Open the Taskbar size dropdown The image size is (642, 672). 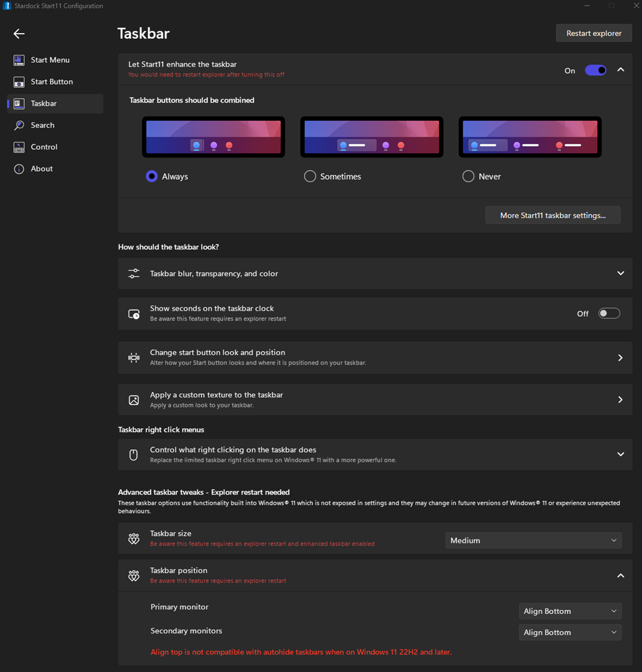pos(534,541)
